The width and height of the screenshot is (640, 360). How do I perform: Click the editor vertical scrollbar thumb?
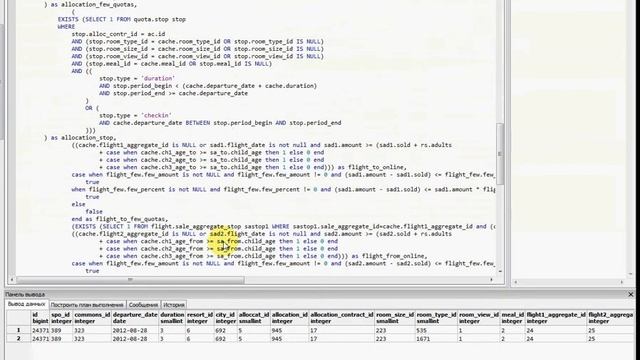pyautogui.click(x=500, y=154)
